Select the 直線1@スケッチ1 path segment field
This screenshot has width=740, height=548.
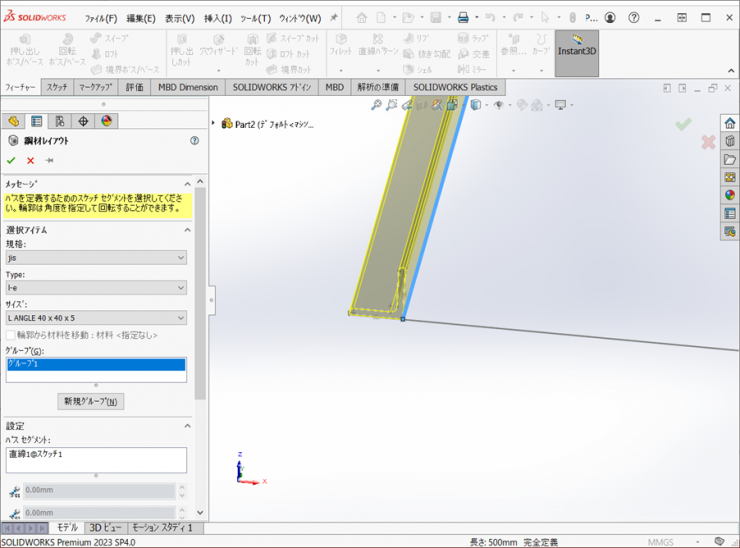point(95,459)
